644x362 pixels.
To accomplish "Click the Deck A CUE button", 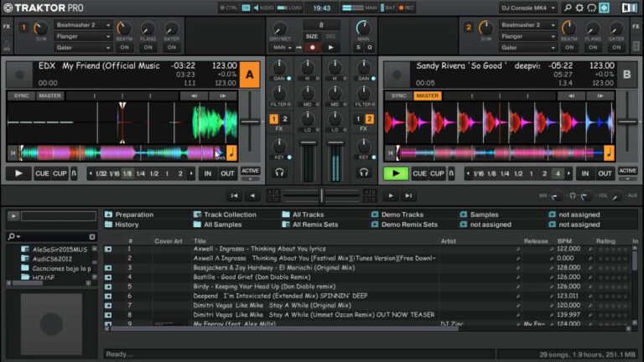I will [x=42, y=173].
